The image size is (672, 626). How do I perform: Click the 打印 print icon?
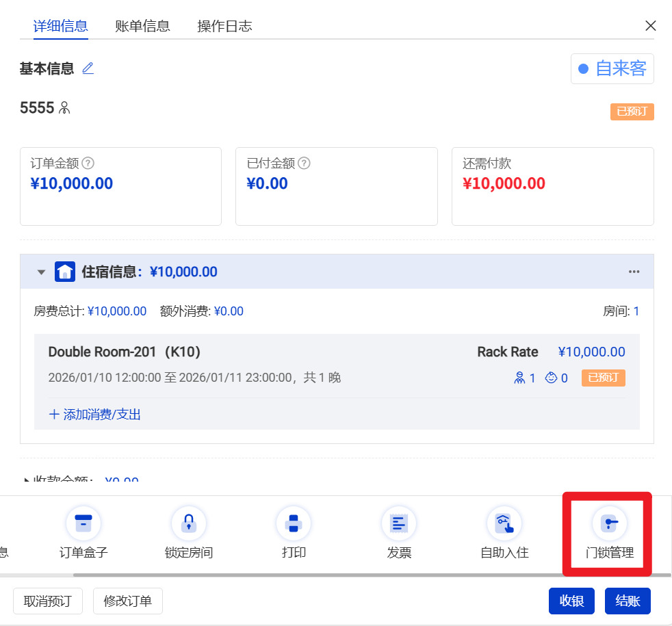pos(294,524)
